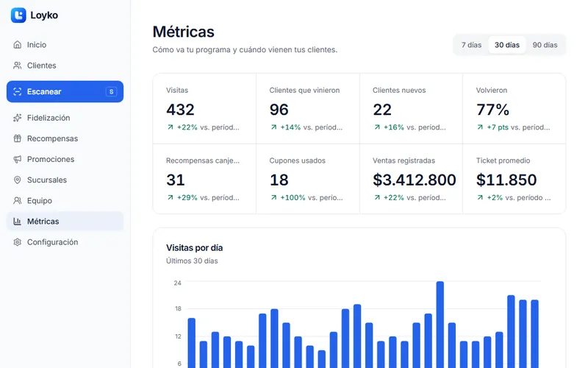Click the Visitas por día chart title
Viewport: 588px width, 368px height.
click(x=194, y=248)
